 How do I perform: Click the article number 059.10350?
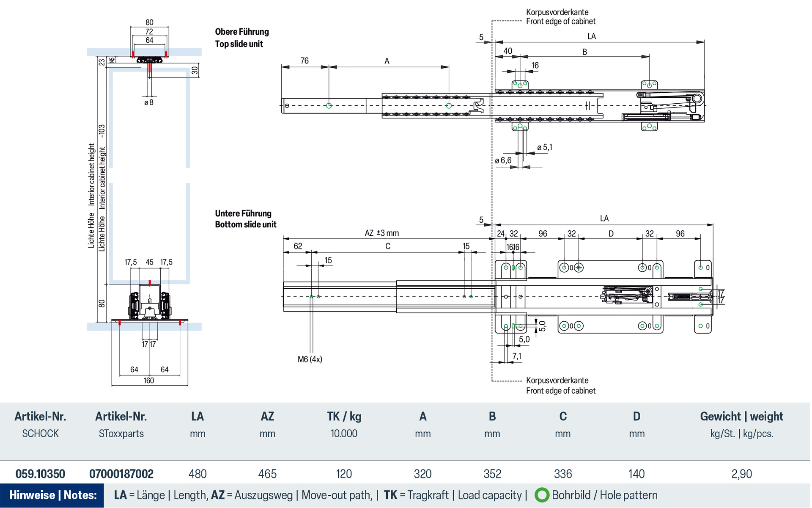40,474
